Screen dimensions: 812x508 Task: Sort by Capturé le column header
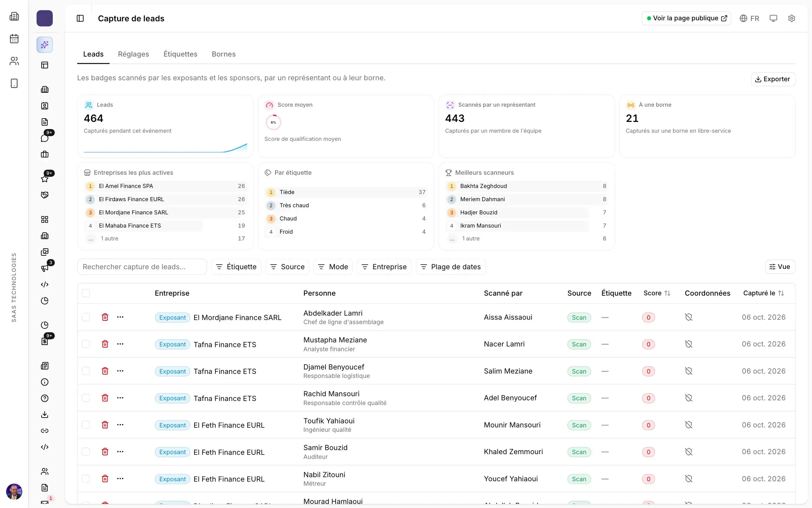click(x=763, y=293)
